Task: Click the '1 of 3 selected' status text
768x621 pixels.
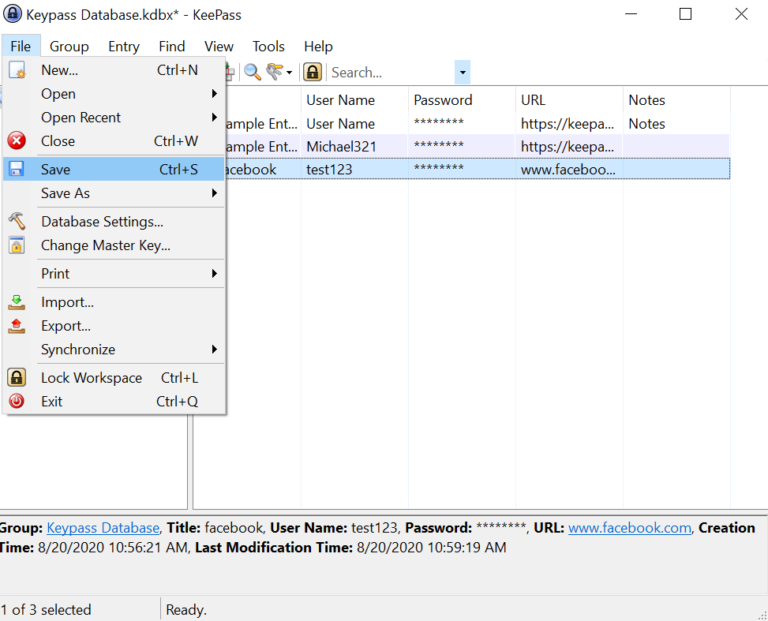Action: 46,610
